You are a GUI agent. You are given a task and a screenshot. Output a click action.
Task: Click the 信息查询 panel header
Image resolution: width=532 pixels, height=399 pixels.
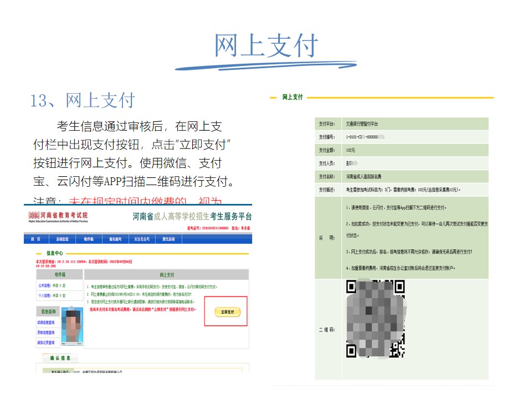(x=48, y=311)
